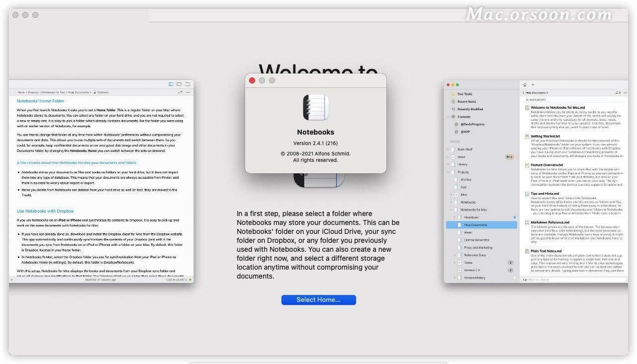This screenshot has width=637, height=364.
Task: Select the Archive book in right preview
Action: click(x=466, y=180)
